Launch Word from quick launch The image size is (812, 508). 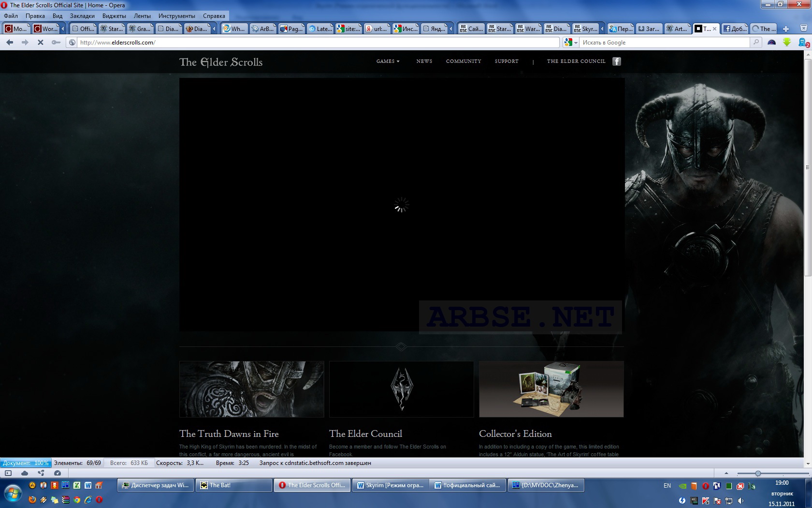pos(88,485)
